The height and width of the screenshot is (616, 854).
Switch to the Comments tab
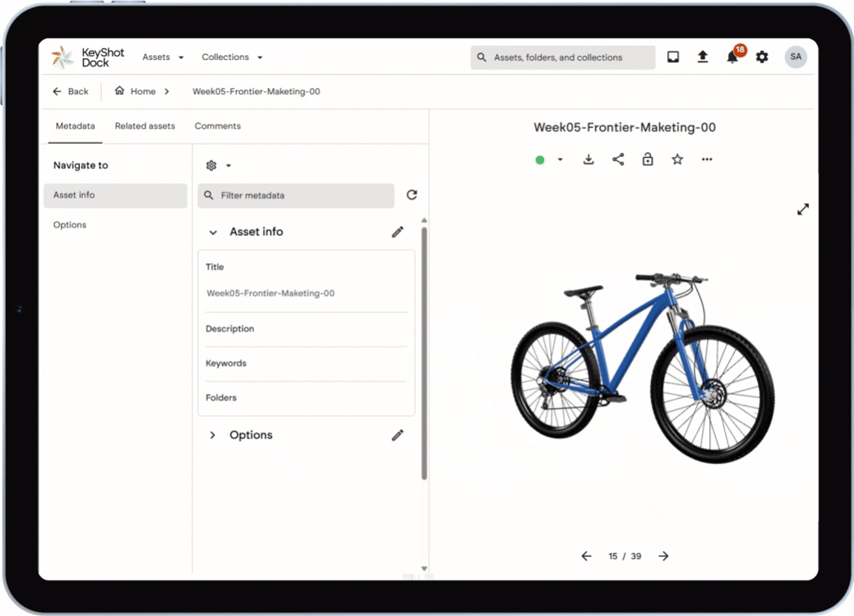[218, 126]
